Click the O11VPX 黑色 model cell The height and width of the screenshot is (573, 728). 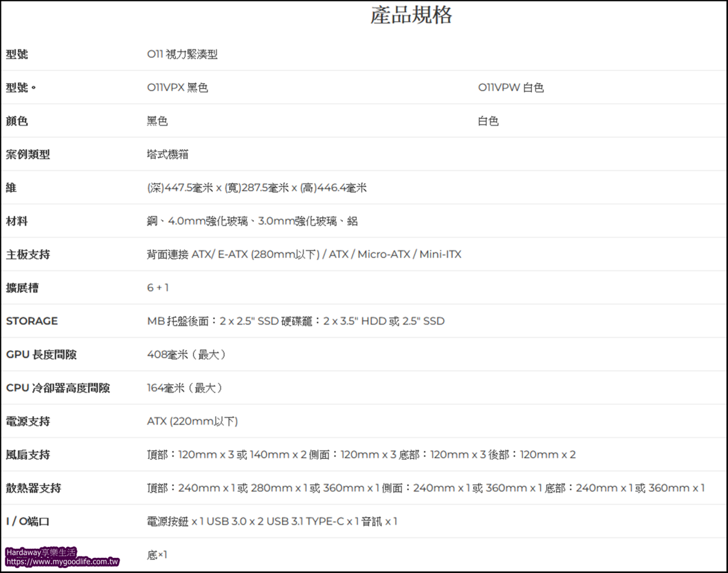click(178, 88)
